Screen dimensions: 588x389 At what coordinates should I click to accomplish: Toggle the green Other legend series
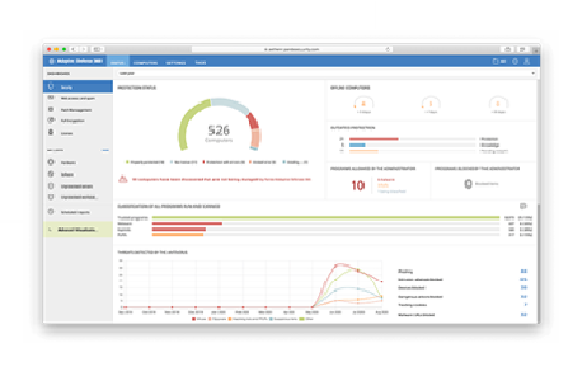coord(307,319)
